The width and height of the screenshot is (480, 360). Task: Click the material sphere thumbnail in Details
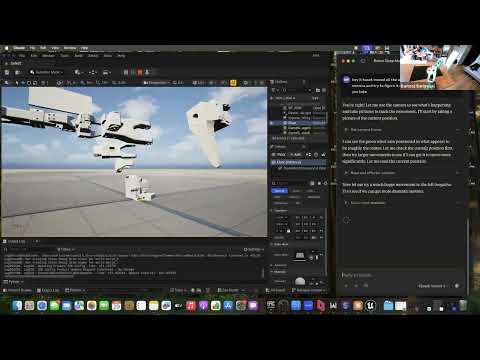click(300, 281)
